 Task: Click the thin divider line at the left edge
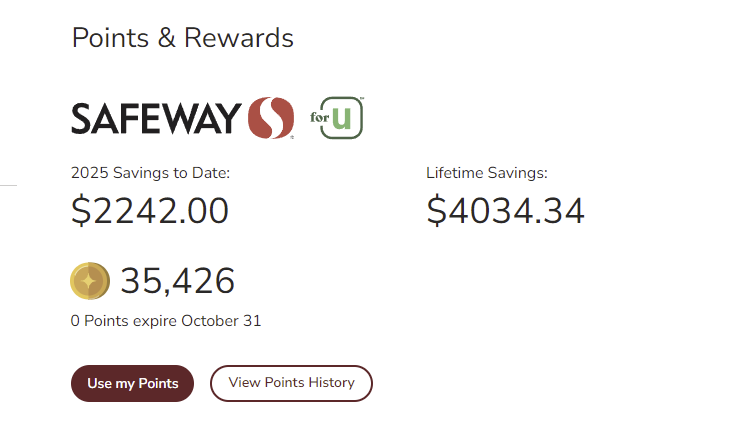[8, 185]
